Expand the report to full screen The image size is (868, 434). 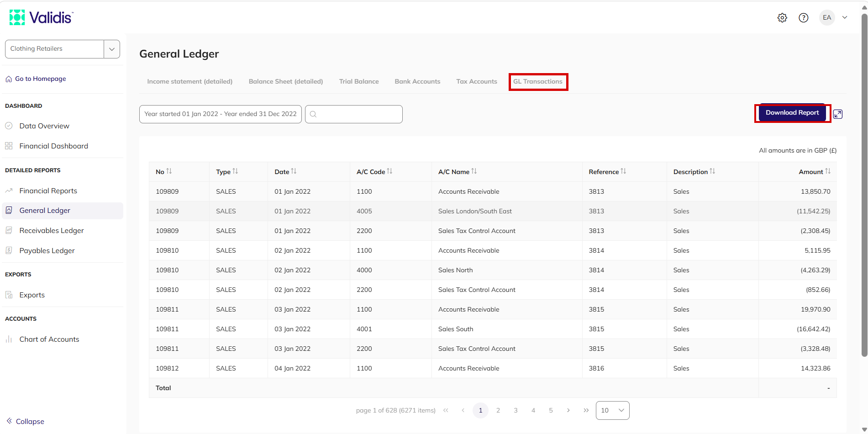click(x=838, y=114)
